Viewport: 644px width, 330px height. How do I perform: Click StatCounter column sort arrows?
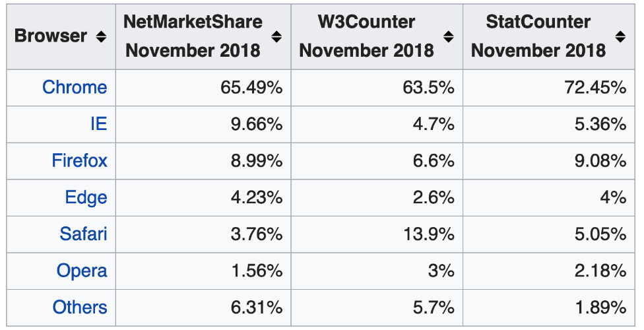coord(620,37)
